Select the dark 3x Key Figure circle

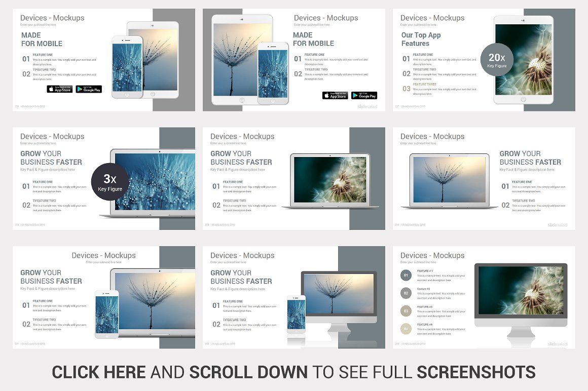[x=110, y=182]
